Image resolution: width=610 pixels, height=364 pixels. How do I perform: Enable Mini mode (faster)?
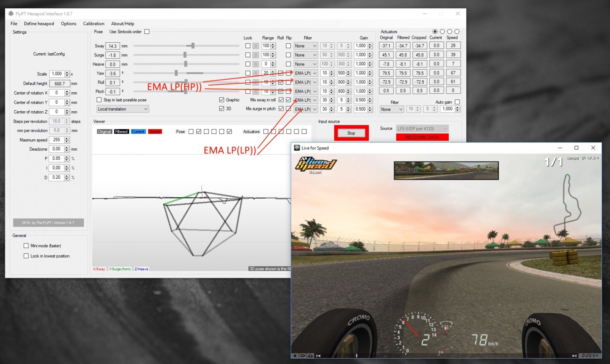click(x=26, y=246)
